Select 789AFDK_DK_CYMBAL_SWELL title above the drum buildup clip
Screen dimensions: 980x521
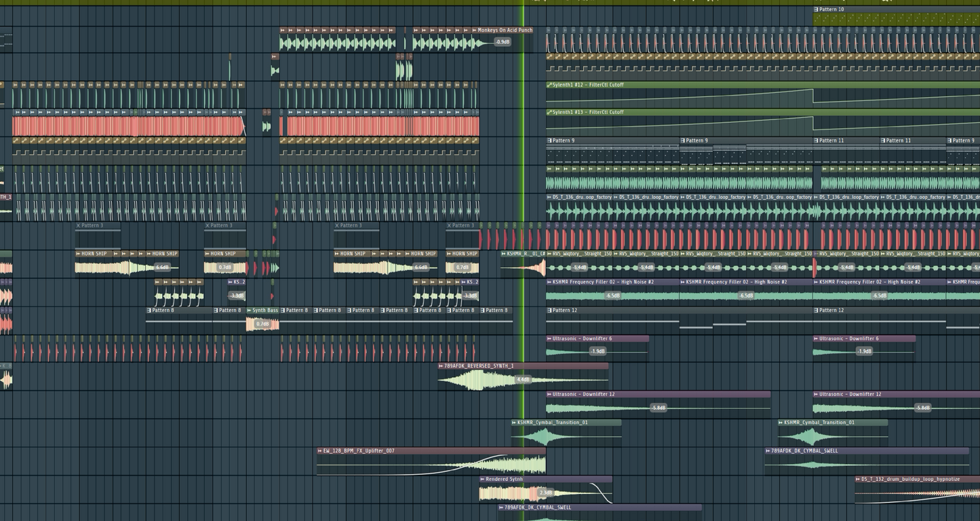coord(804,450)
